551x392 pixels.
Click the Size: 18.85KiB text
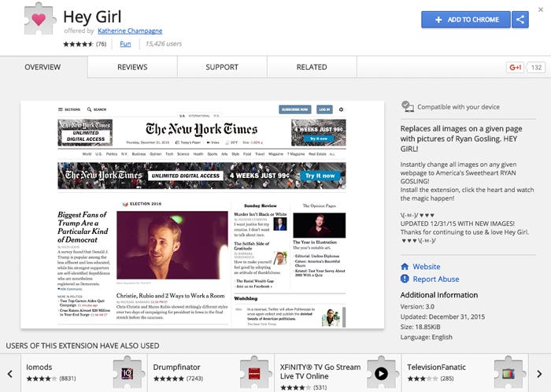(x=420, y=327)
